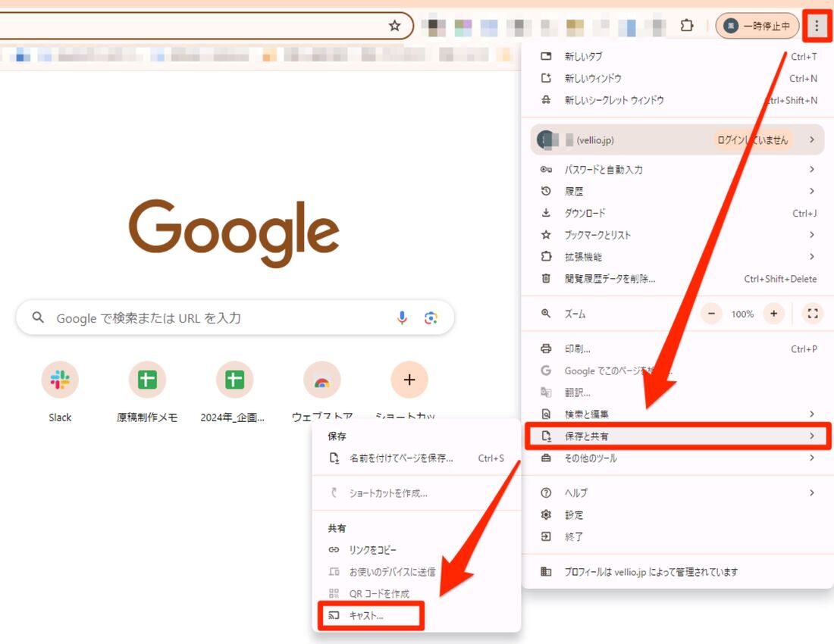Decrease zoom with minus button
The height and width of the screenshot is (644, 834).
(711, 314)
